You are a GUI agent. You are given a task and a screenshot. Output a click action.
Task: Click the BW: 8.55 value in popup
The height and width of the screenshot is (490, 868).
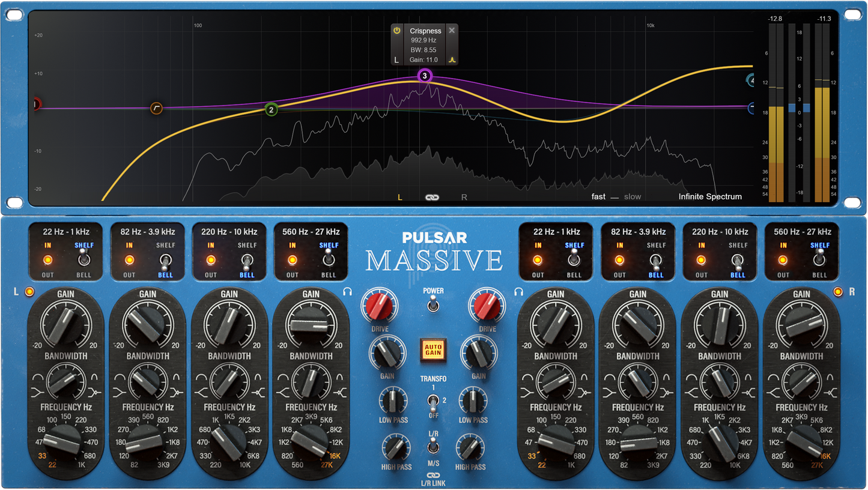(423, 50)
